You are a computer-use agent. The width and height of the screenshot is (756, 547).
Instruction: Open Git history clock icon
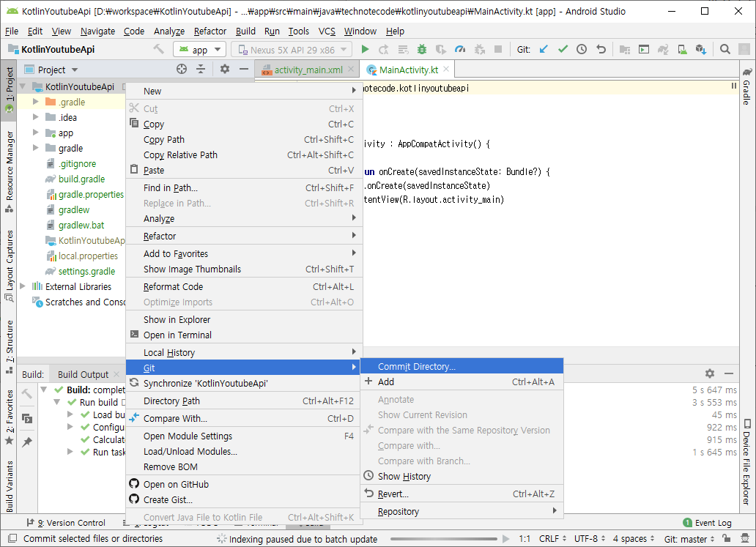[x=582, y=49]
